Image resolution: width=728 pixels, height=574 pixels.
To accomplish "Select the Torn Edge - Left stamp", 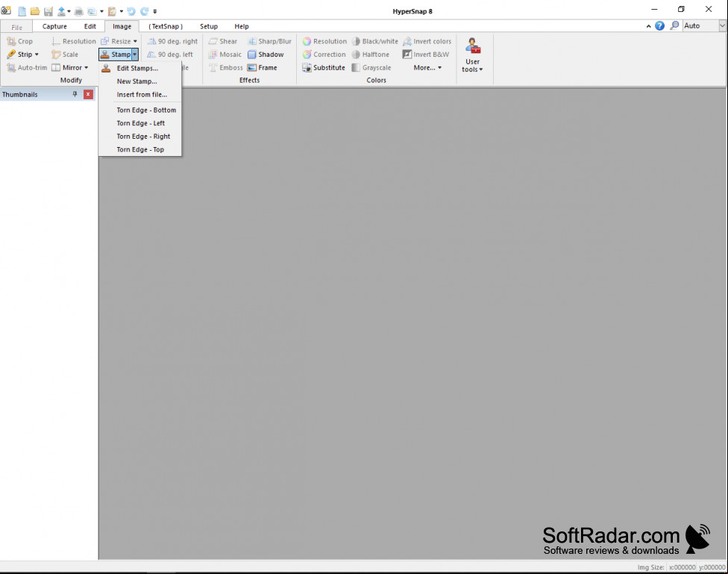I will pos(140,123).
